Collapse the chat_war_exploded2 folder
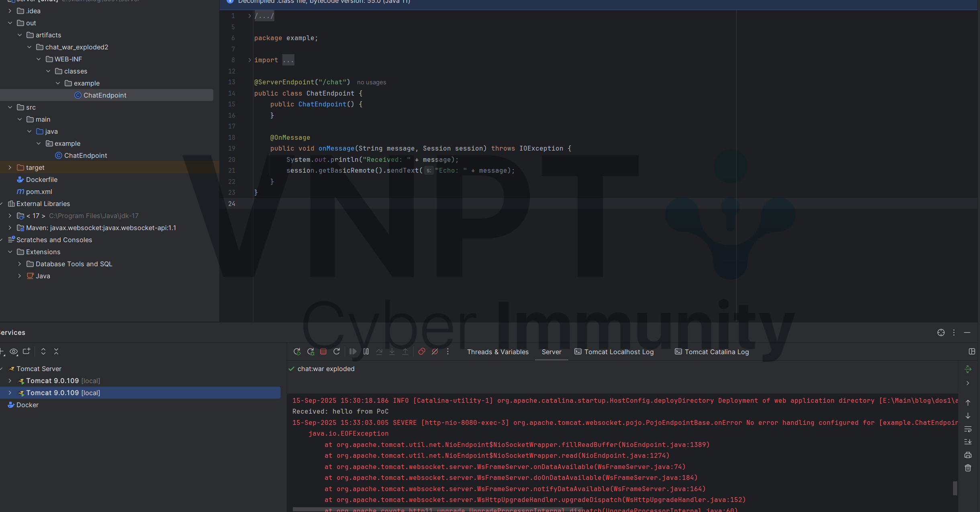 pyautogui.click(x=29, y=47)
